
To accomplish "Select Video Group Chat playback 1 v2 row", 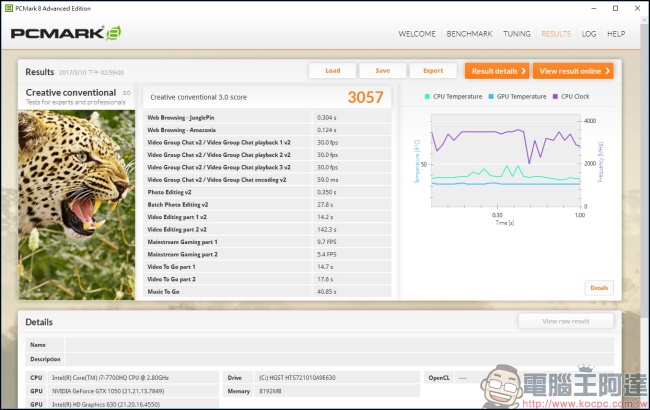I will point(267,143).
